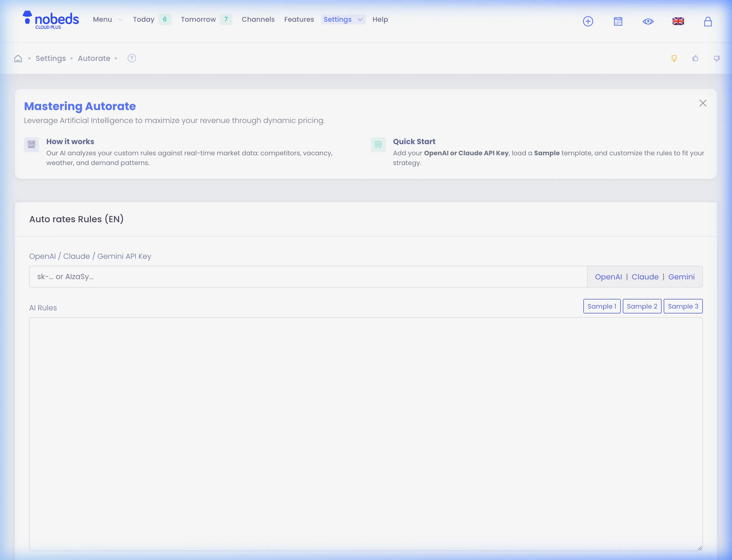Open the Today arrivals page
This screenshot has width=732, height=560.
pyautogui.click(x=144, y=19)
